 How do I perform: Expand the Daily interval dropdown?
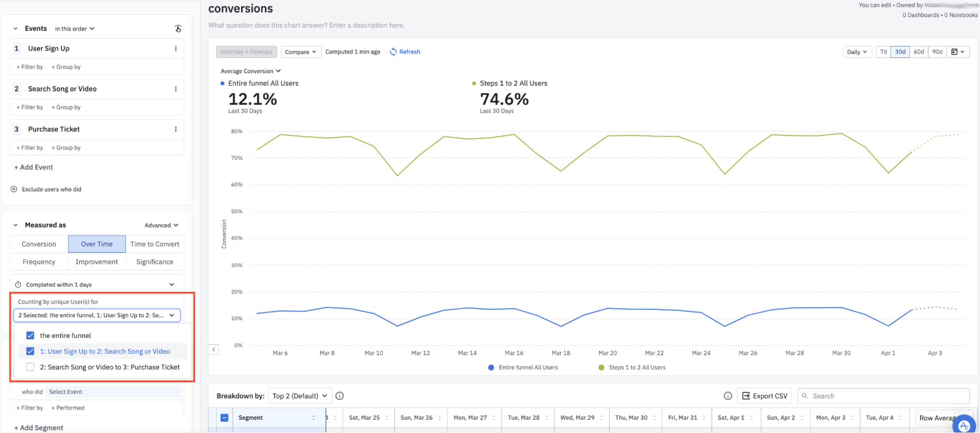856,52
